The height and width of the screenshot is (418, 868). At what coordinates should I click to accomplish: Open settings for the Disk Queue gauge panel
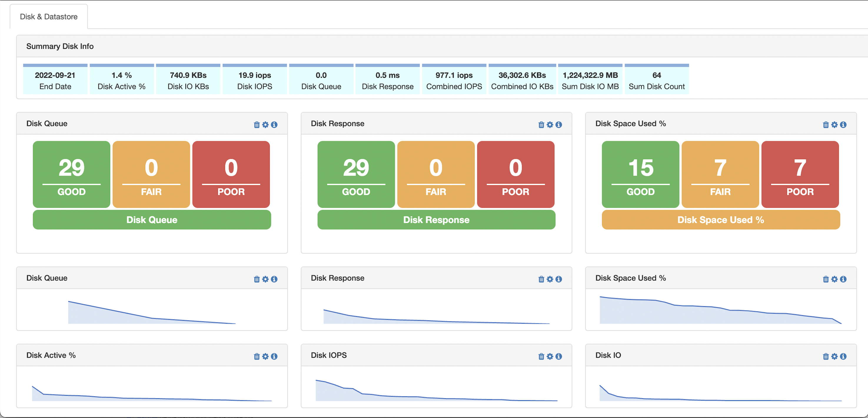pos(265,125)
